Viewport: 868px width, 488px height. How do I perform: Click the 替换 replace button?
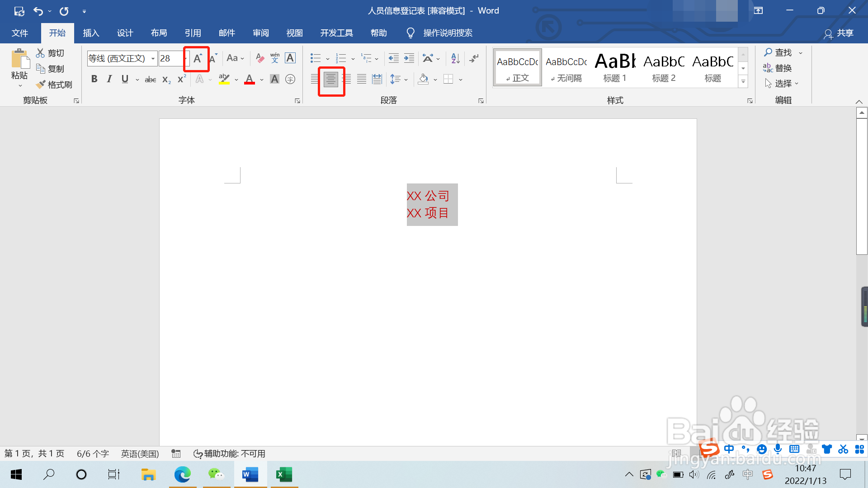pos(778,68)
